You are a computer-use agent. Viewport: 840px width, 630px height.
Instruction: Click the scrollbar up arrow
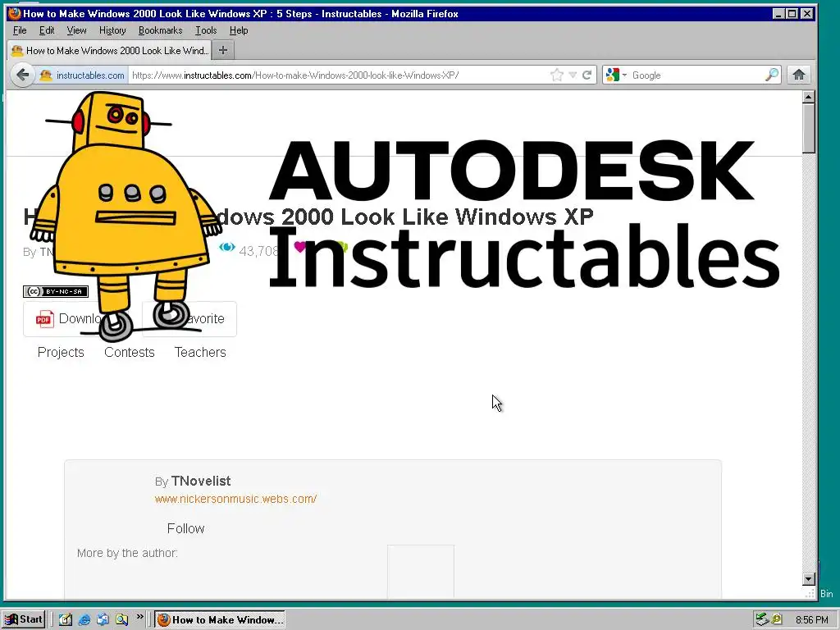click(809, 97)
